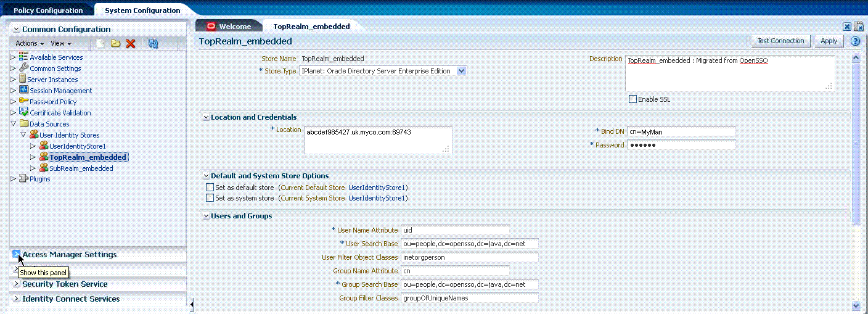
Task: Switch to the Policy Configuration tab
Action: coord(48,10)
